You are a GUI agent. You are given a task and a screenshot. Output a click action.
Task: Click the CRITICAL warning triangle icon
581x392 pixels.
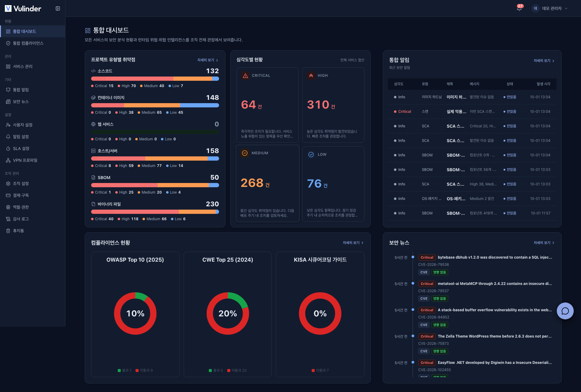245,76
